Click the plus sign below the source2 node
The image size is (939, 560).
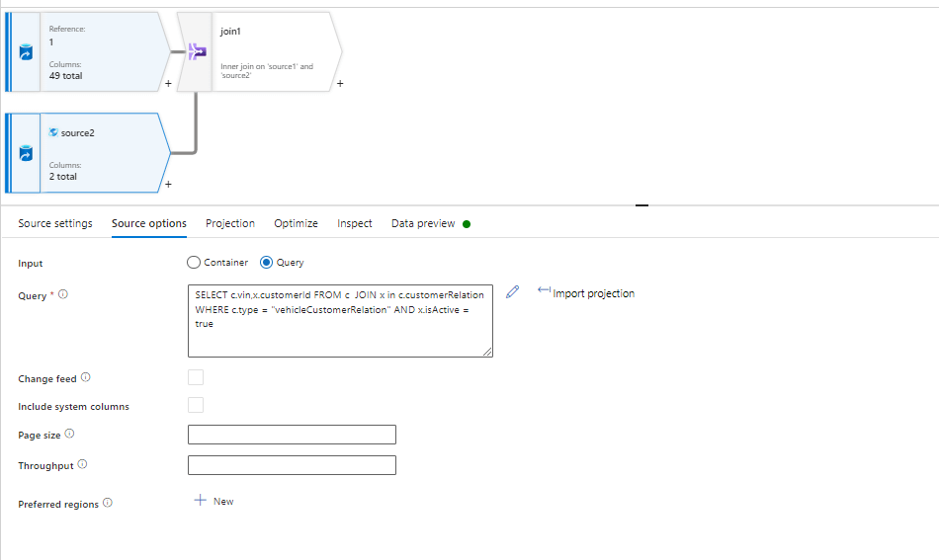(168, 184)
